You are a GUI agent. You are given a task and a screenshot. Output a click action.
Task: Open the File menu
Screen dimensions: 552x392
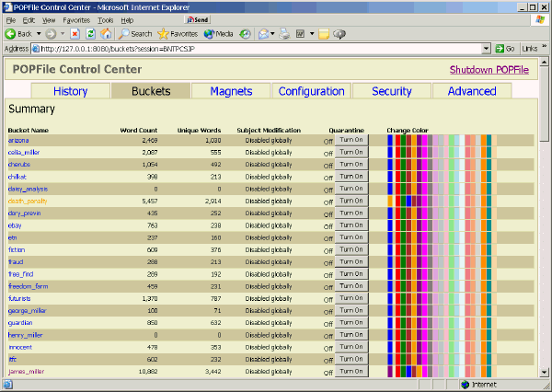10,20
